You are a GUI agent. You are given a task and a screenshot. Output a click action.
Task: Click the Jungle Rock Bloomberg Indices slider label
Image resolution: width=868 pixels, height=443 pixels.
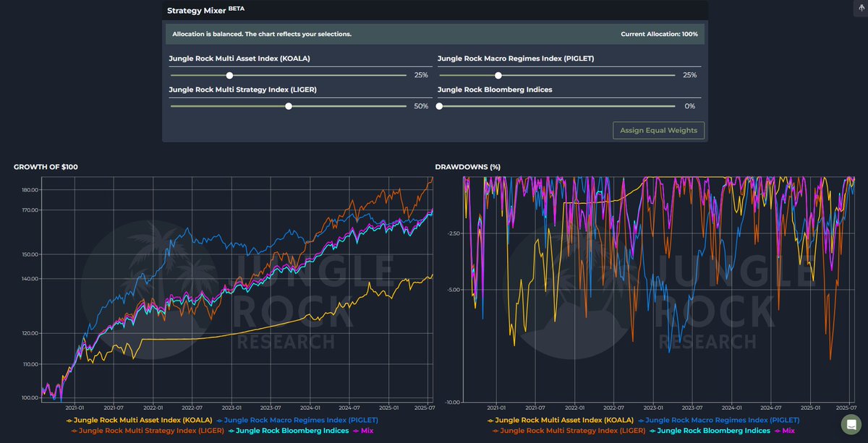495,90
